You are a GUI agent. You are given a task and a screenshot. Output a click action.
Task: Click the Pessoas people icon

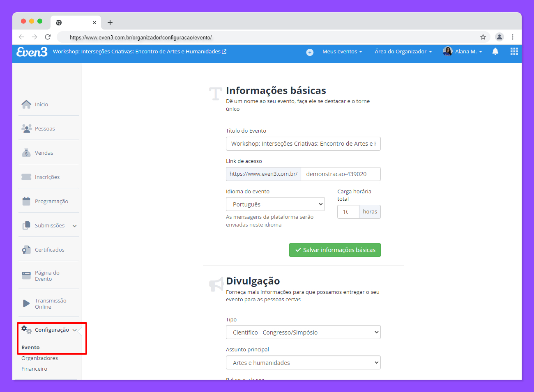27,128
